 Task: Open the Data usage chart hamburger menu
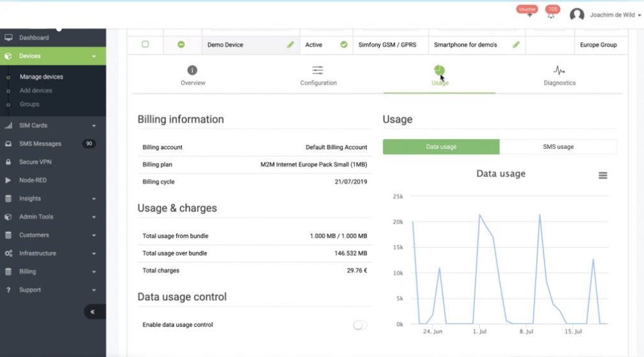pyautogui.click(x=603, y=176)
